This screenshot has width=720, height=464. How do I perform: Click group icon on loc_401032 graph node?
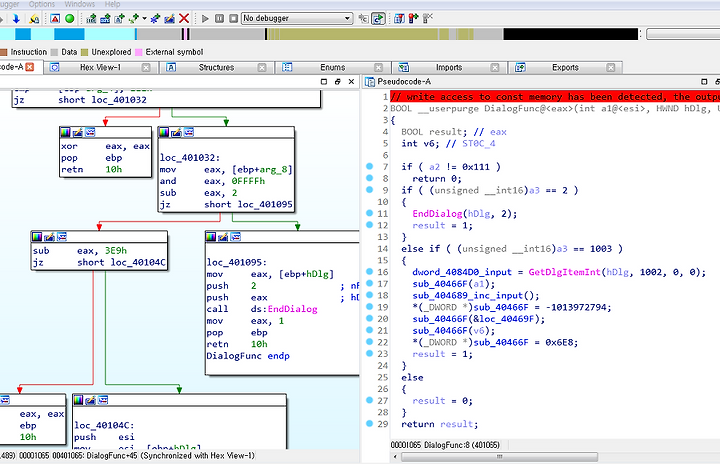(x=189, y=133)
